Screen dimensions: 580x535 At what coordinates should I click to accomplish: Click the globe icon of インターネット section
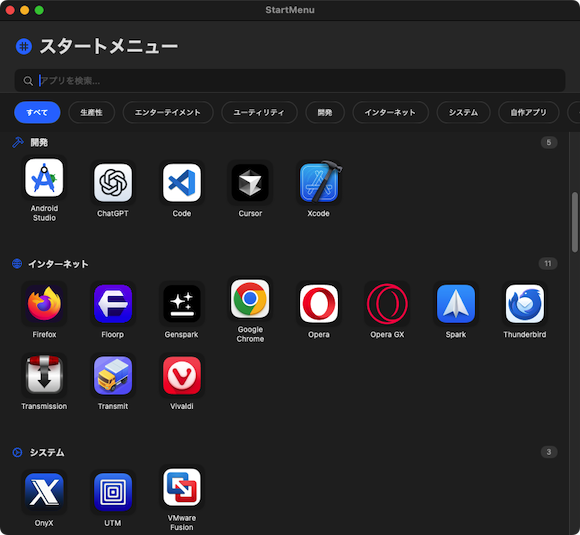17,264
